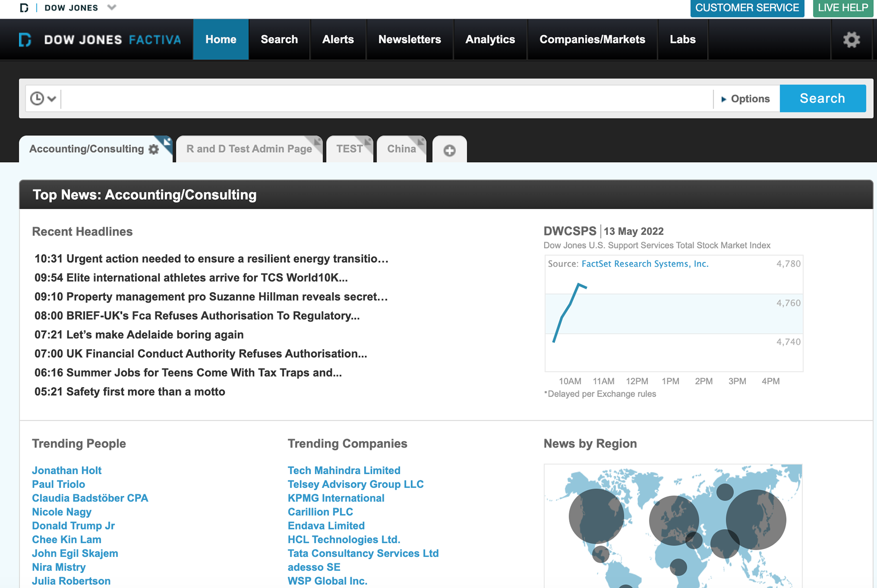Open Tech Mahindra Limited company link
Viewport: 877px width, 588px height.
coord(344,471)
